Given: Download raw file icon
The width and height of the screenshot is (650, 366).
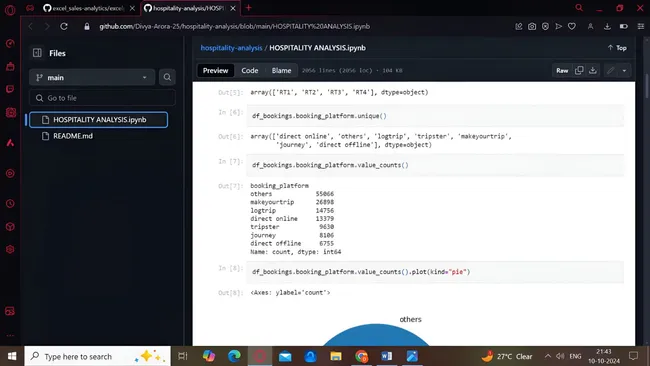Looking at the screenshot, I should tap(593, 70).
